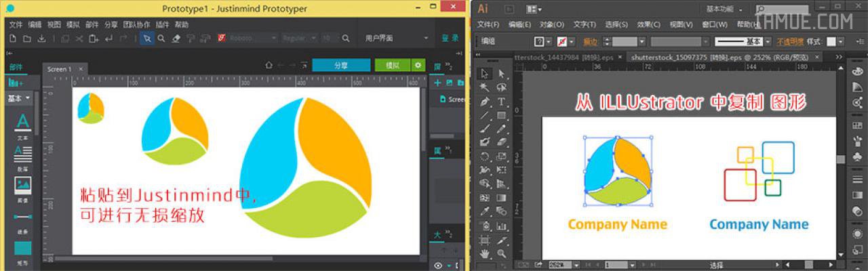Open the color palette panel icon in Illustrator
The height and width of the screenshot is (271, 868).
click(x=857, y=70)
